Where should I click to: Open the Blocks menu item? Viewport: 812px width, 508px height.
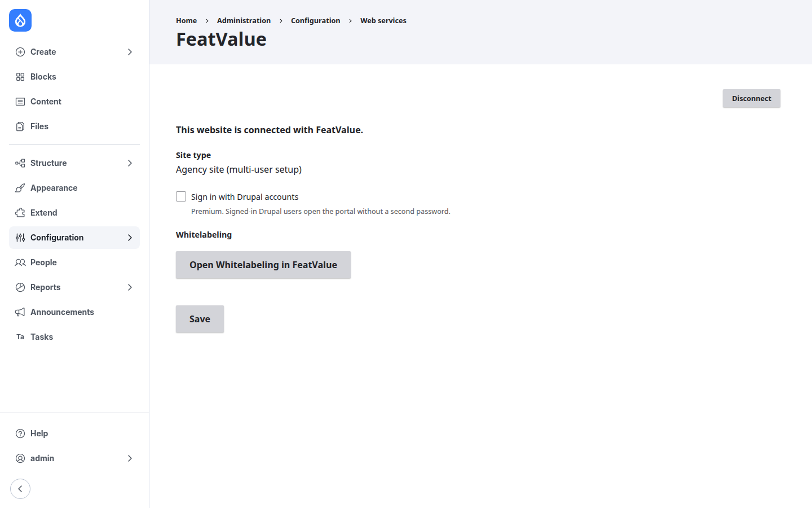click(74, 77)
